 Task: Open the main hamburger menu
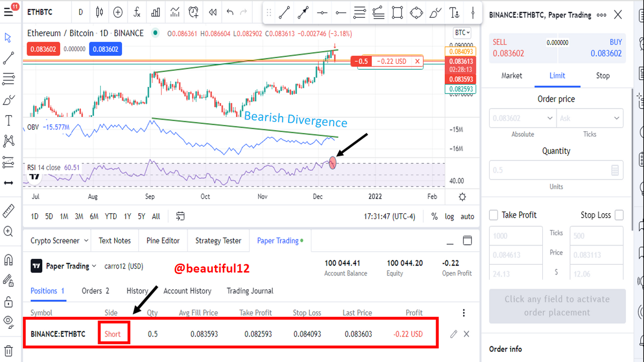coord(9,12)
